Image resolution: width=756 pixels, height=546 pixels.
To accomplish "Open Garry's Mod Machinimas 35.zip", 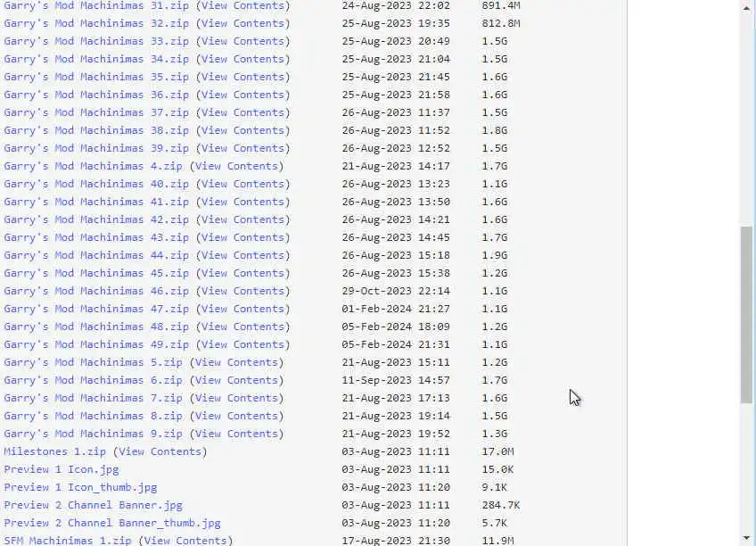I will (x=96, y=78).
